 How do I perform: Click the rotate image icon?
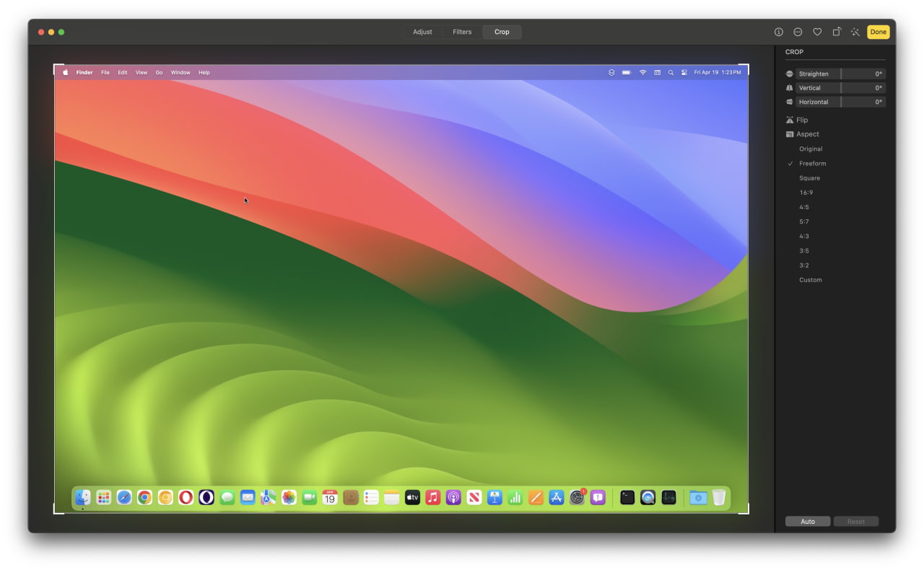pyautogui.click(x=836, y=32)
